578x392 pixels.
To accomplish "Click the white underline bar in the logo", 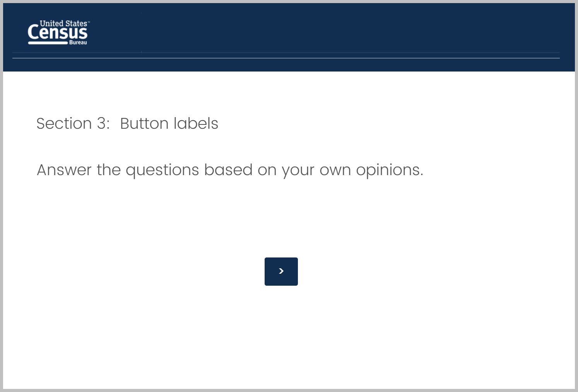I will [48, 43].
